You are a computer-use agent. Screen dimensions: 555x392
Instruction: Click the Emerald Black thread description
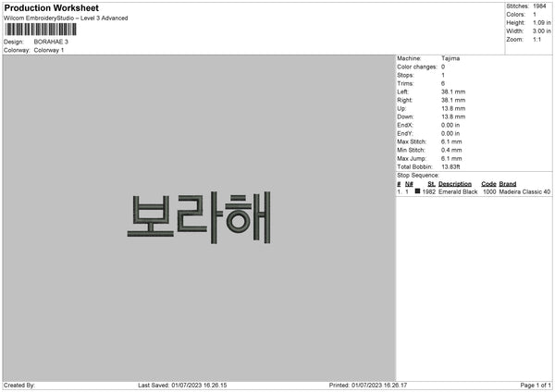(458, 191)
